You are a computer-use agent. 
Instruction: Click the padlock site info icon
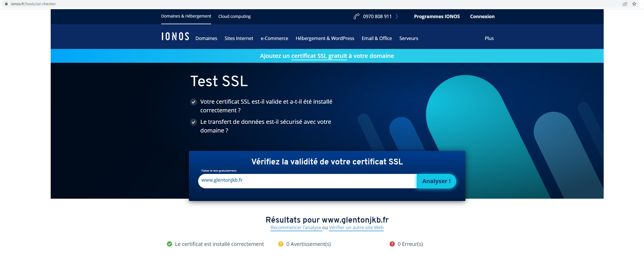coord(6,4)
